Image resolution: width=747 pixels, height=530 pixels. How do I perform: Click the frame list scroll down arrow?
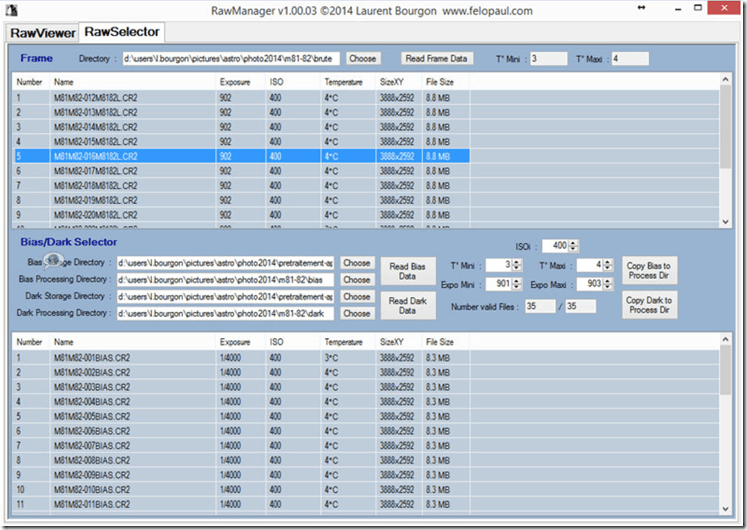click(725, 221)
